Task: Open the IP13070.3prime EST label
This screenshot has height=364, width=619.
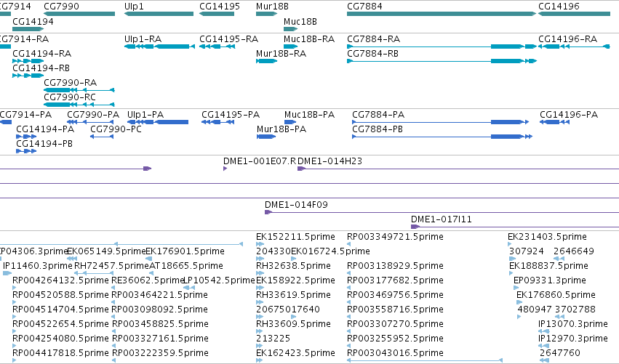Action: [573, 325]
